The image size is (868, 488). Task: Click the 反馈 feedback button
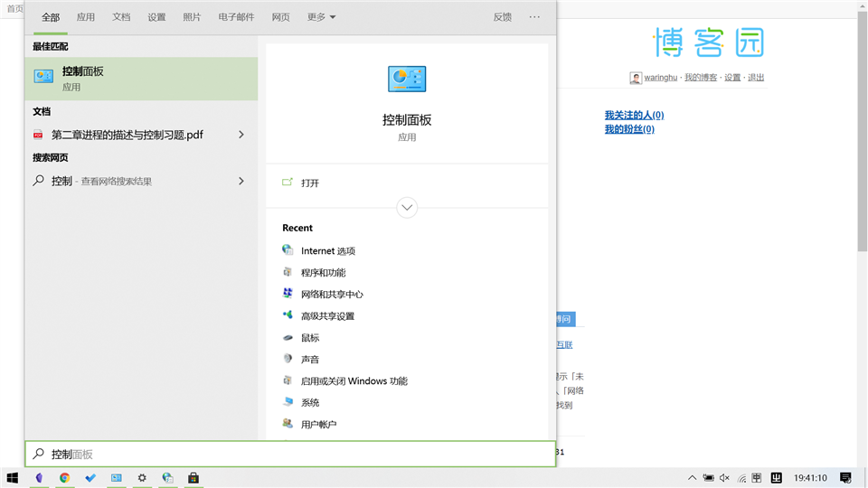click(x=503, y=17)
